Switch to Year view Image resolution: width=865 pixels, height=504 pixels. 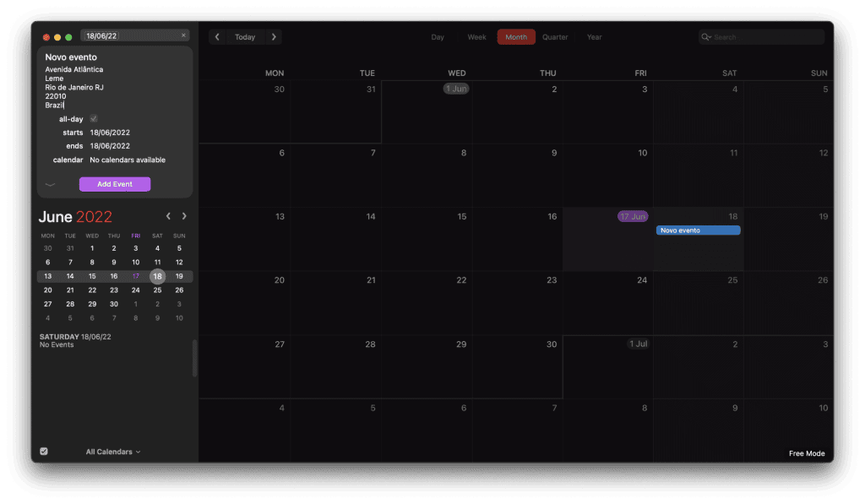coord(594,37)
